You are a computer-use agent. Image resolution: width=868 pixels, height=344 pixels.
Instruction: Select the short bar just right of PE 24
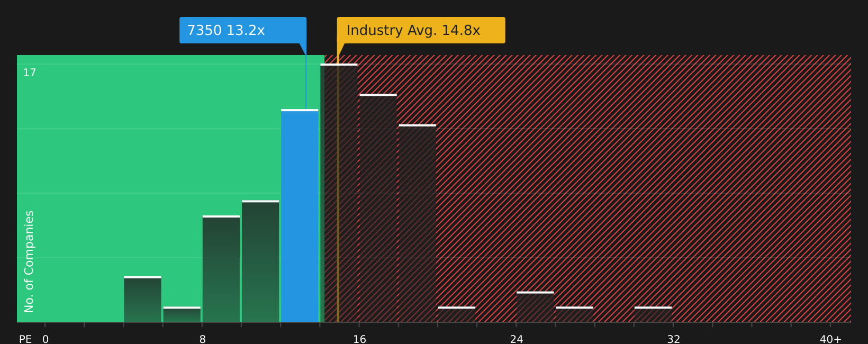click(535, 306)
